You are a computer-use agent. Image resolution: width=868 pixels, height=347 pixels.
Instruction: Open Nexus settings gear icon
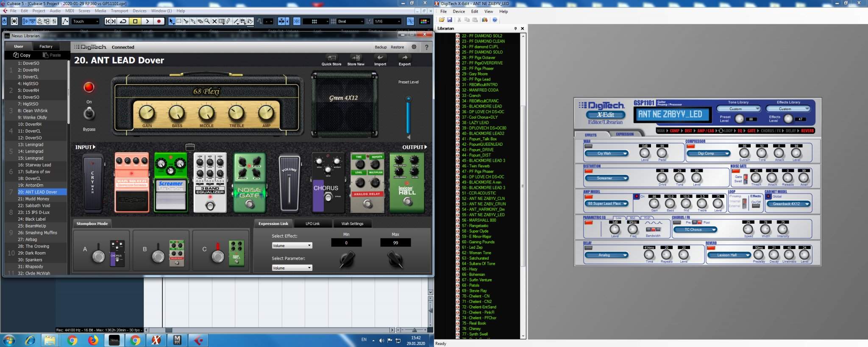coord(414,47)
